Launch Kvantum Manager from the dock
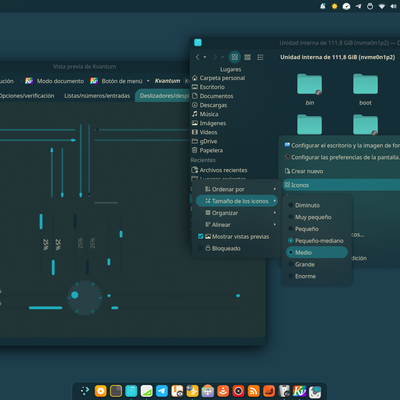Screen dimensions: 400x400 tap(299, 391)
